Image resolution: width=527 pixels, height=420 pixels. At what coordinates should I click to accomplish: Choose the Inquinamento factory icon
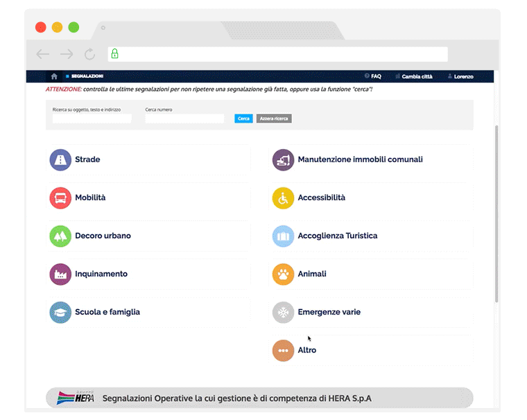pos(60,274)
